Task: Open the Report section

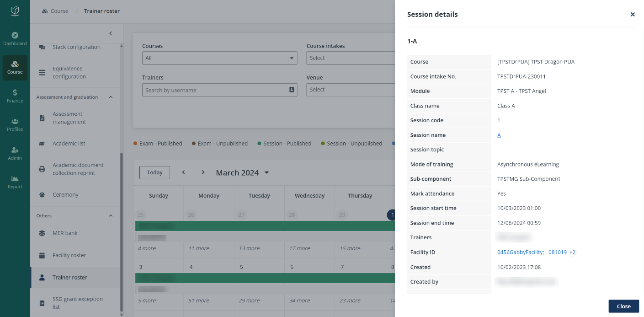Action: [x=15, y=182]
